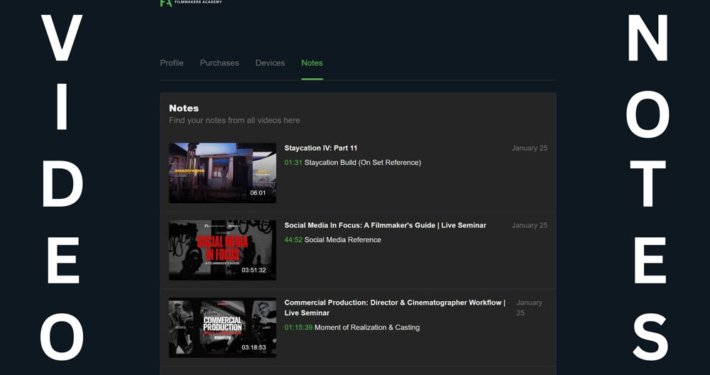
Task: Click the 03:18:53 duration badge
Action: pos(254,348)
